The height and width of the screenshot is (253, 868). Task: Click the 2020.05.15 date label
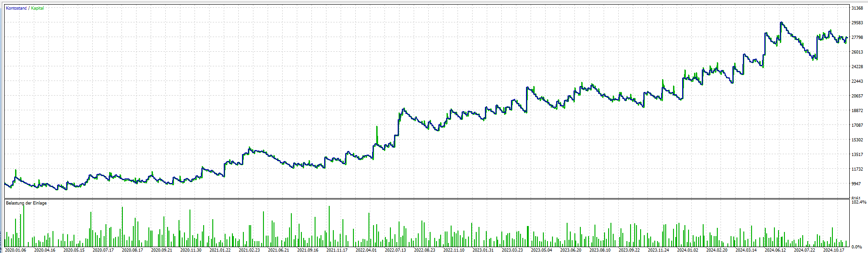[x=74, y=250]
